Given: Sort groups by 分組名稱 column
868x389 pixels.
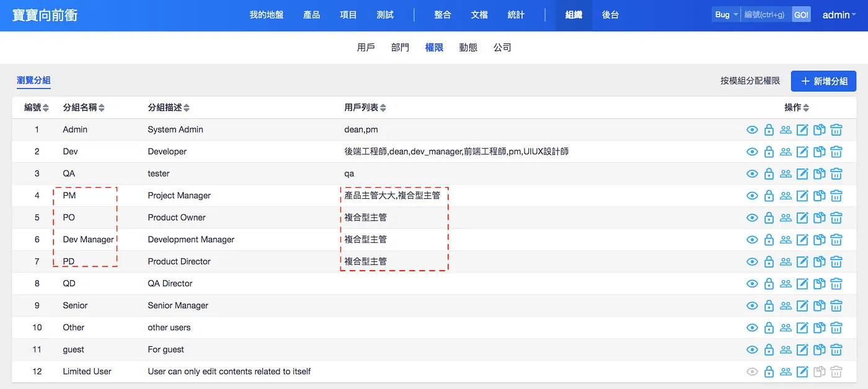Looking at the screenshot, I should tap(84, 108).
